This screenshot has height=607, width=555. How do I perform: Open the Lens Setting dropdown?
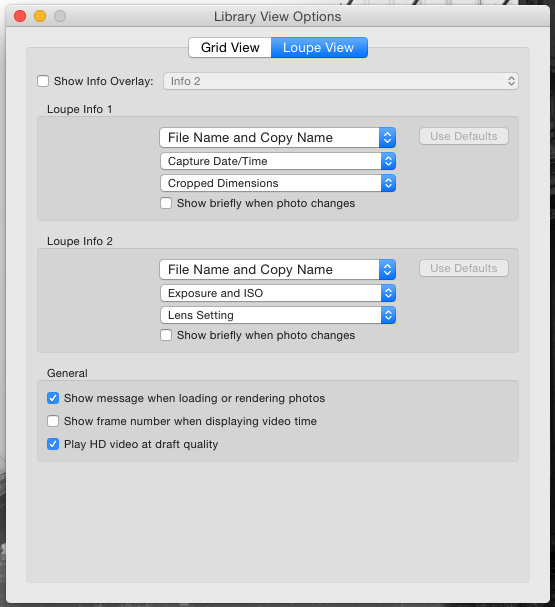tap(278, 315)
